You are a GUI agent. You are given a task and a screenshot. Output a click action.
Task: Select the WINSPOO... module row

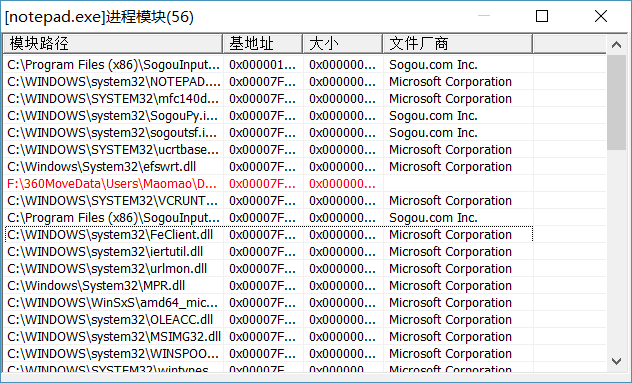[268, 354]
